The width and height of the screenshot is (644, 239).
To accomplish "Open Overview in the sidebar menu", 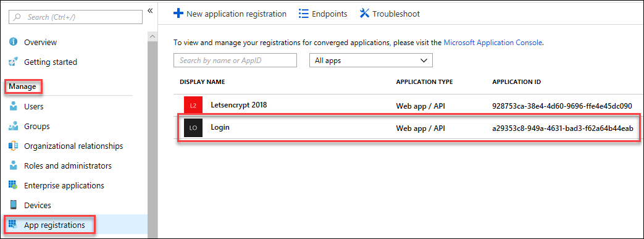I will coord(40,42).
